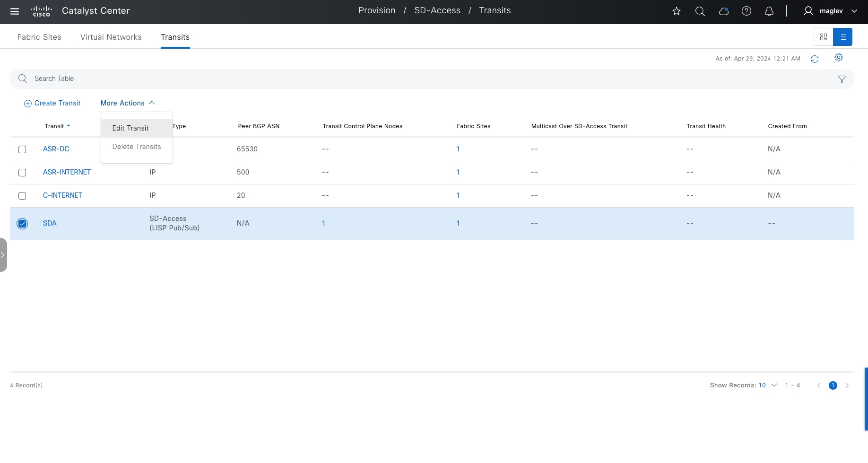Expand the left side panel handle
Viewport: 868px width, 463px height.
[3, 255]
